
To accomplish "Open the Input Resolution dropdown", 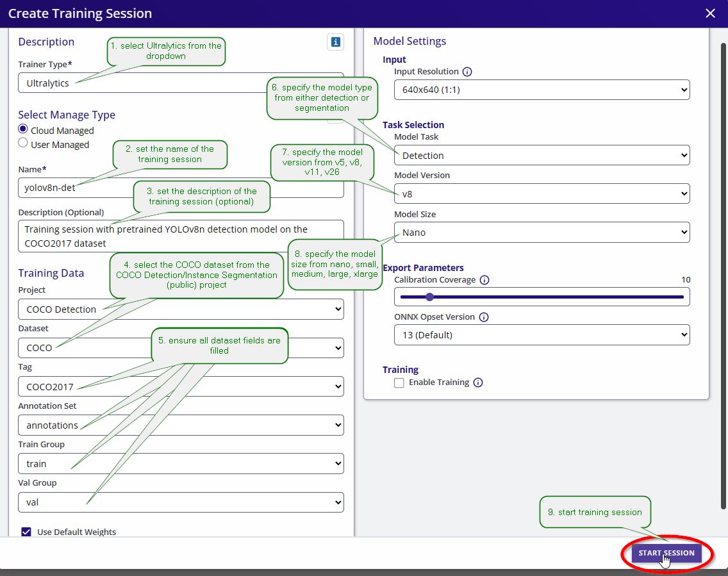I will 542,90.
